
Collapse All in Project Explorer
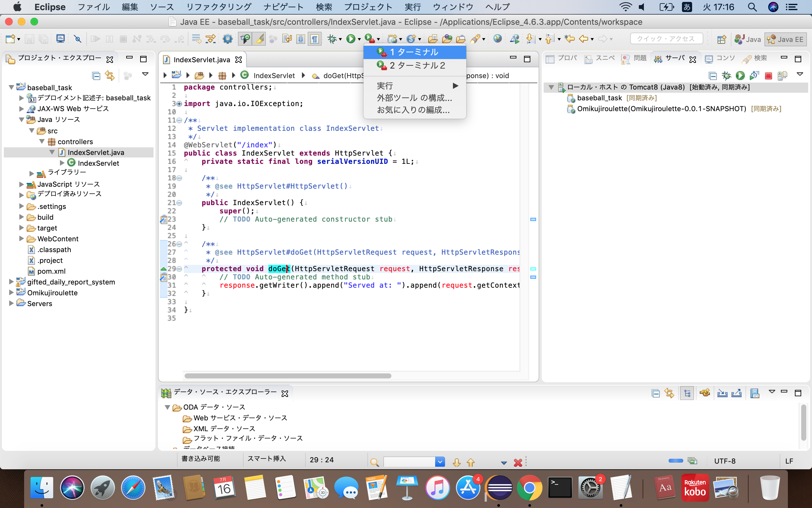pos(96,76)
